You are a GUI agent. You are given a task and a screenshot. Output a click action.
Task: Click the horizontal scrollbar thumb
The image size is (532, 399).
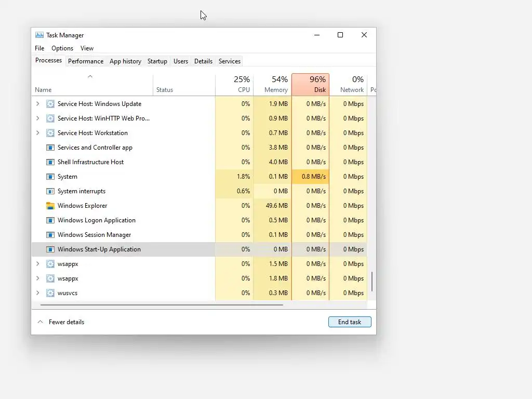[162, 305]
